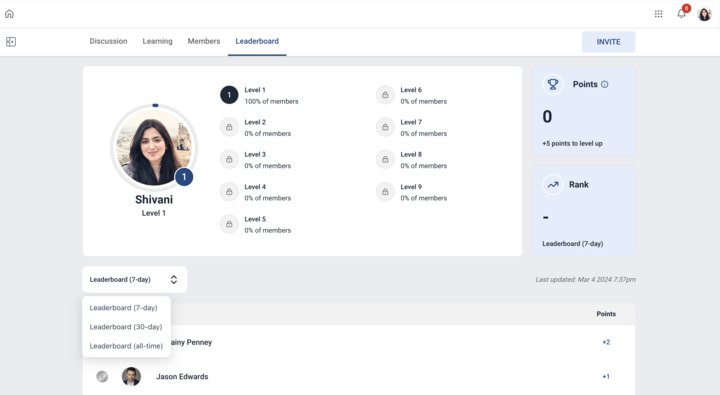720x395 pixels.
Task: Open the notifications bell
Action: [681, 14]
